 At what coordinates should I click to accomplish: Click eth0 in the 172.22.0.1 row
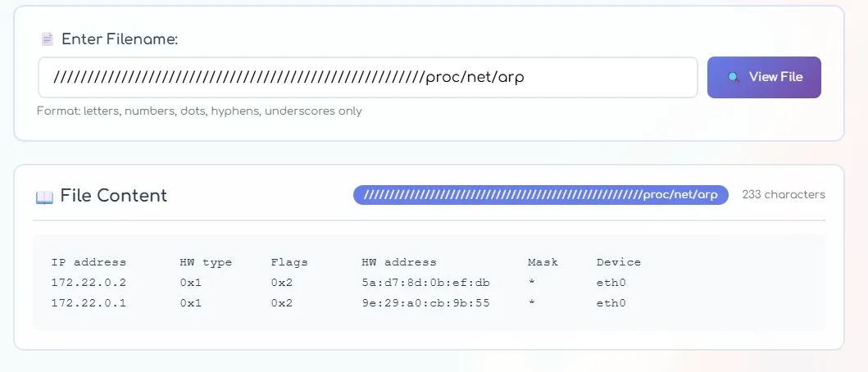611,303
